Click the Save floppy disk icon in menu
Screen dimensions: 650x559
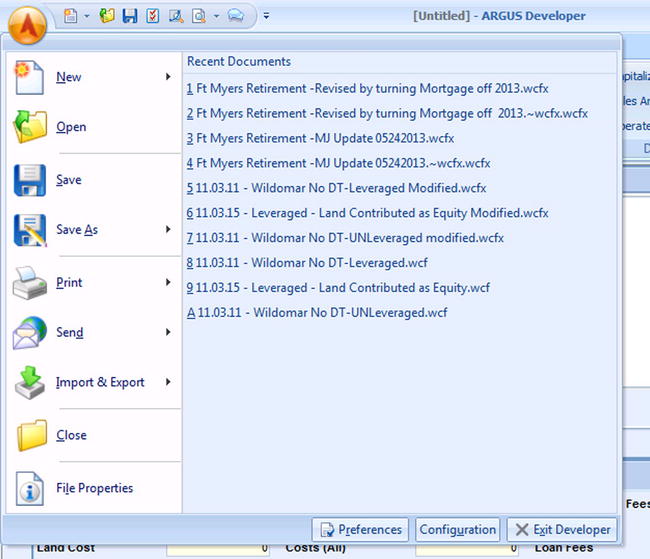click(x=30, y=180)
